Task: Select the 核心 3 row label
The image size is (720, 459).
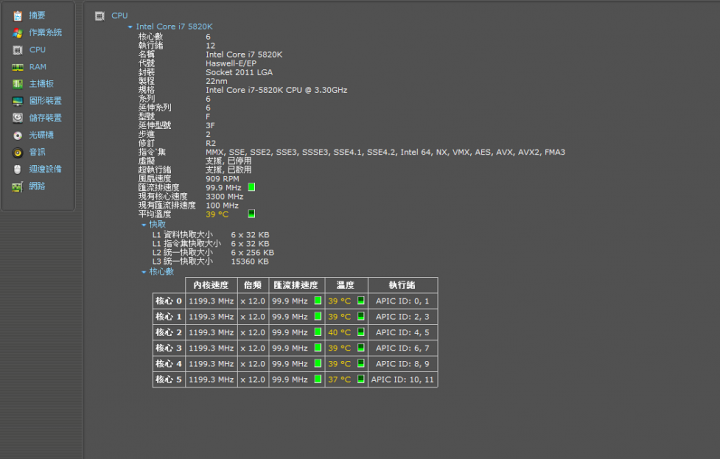Action: click(169, 348)
